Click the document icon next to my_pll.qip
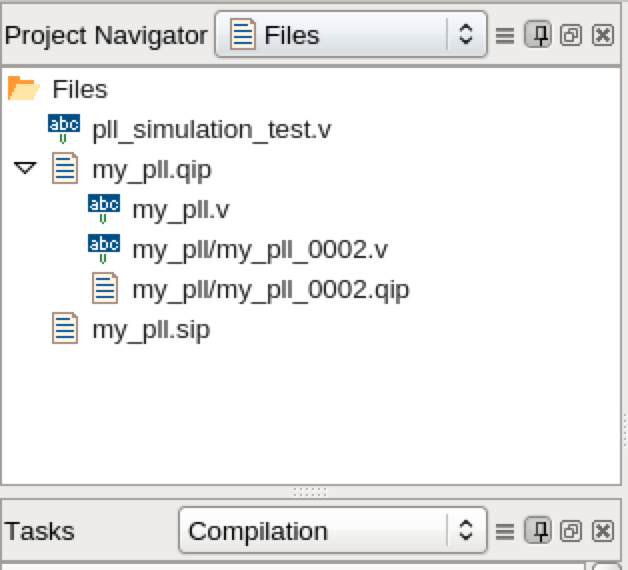The image size is (628, 570). click(65, 169)
